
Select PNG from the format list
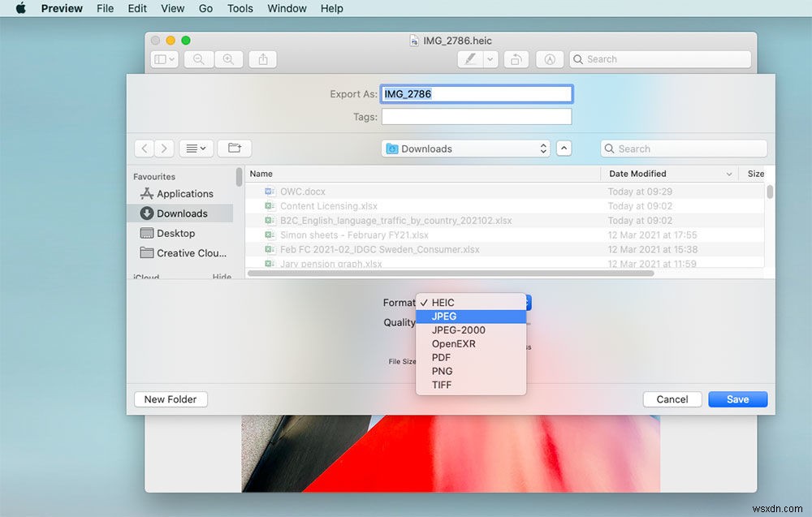click(442, 371)
